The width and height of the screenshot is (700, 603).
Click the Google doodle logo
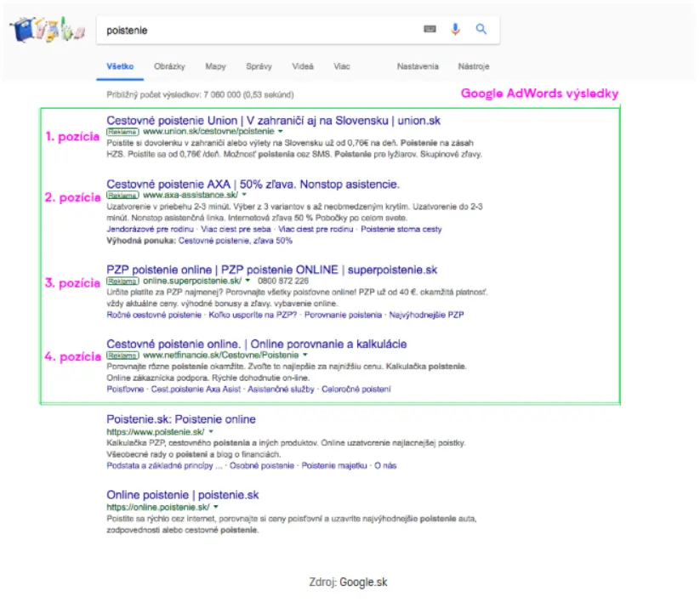[48, 30]
